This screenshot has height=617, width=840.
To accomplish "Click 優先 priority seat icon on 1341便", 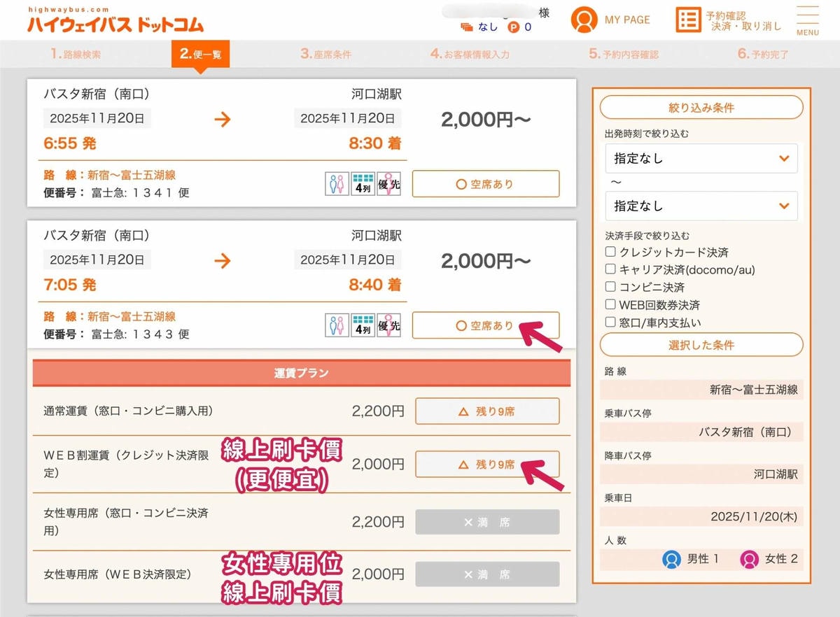I will [389, 184].
